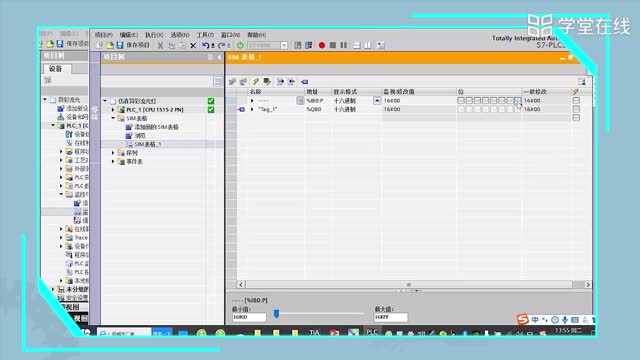This screenshot has width=640, height=360.
Task: Click the pause recording button
Action: (x=344, y=45)
